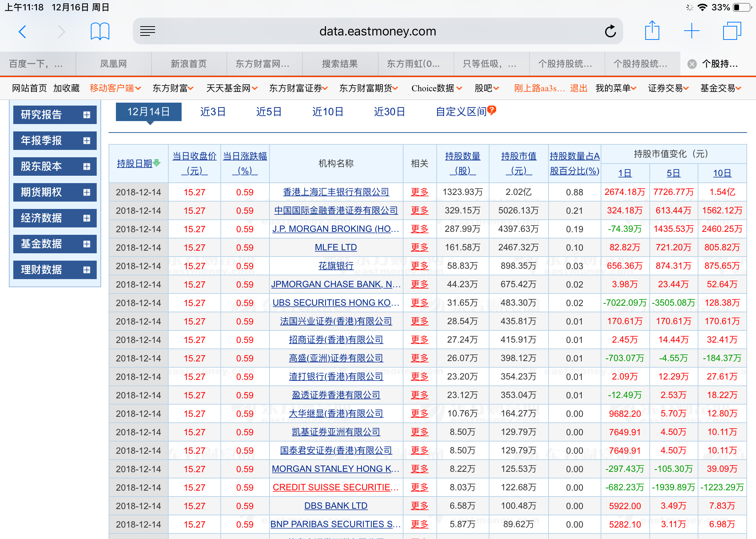Open 花旗银行 institution link
The image size is (756, 539).
[336, 266]
